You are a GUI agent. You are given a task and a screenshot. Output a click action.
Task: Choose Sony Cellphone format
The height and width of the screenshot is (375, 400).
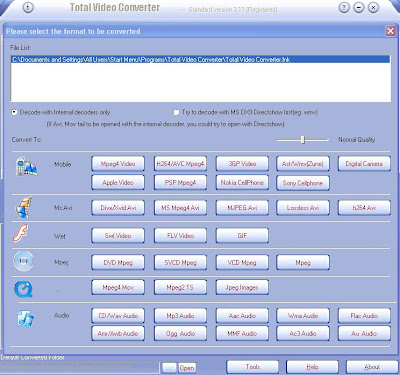coord(303,183)
